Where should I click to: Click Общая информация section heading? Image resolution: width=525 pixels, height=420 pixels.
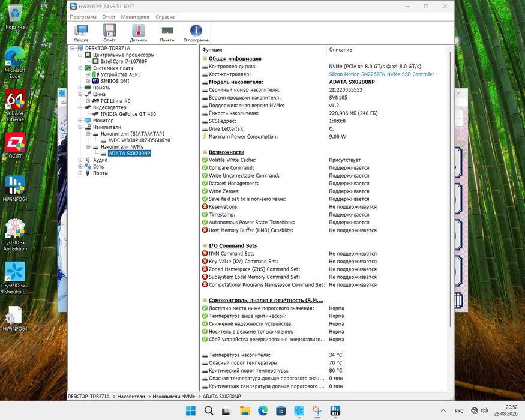(x=235, y=58)
